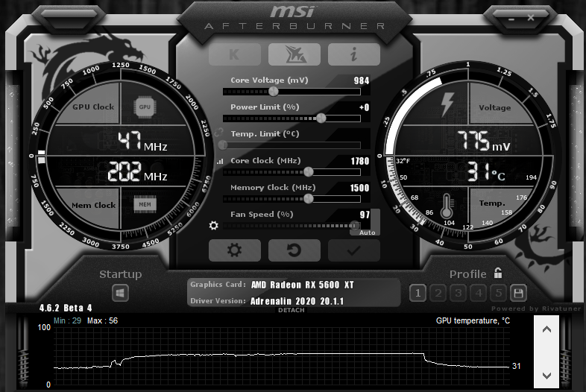Reset settings with the circular arrow button

click(294, 250)
